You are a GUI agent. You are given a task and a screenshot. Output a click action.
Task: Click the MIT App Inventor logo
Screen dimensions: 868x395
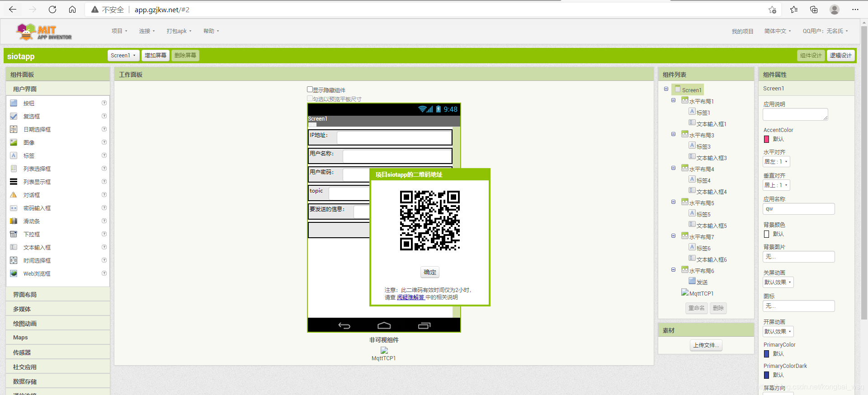point(44,32)
